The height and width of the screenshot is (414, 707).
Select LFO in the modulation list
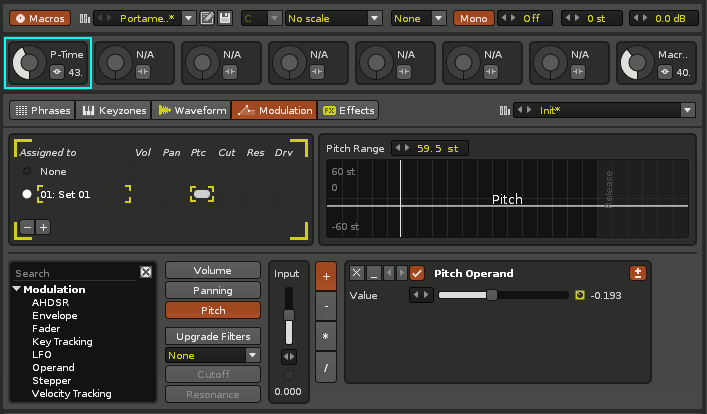[x=42, y=354]
